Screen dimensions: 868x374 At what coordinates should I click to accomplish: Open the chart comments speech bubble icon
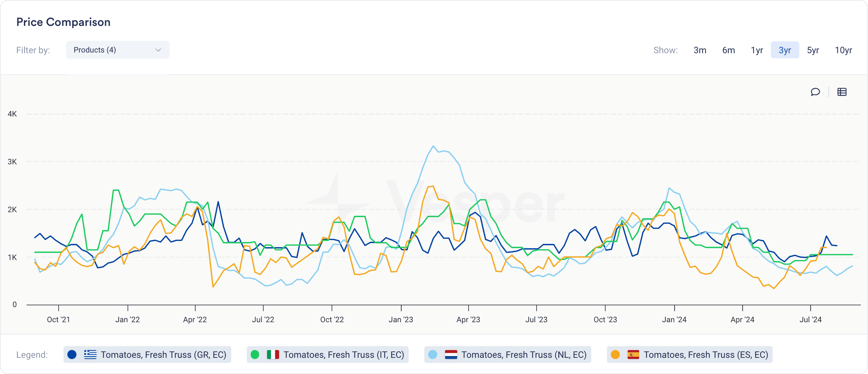click(815, 92)
